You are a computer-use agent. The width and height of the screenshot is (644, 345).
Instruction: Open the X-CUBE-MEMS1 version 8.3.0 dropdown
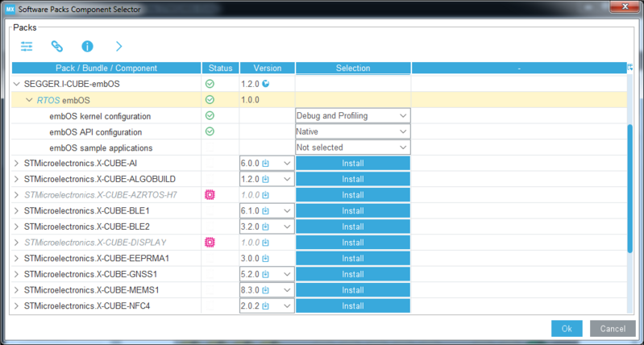[x=267, y=290]
